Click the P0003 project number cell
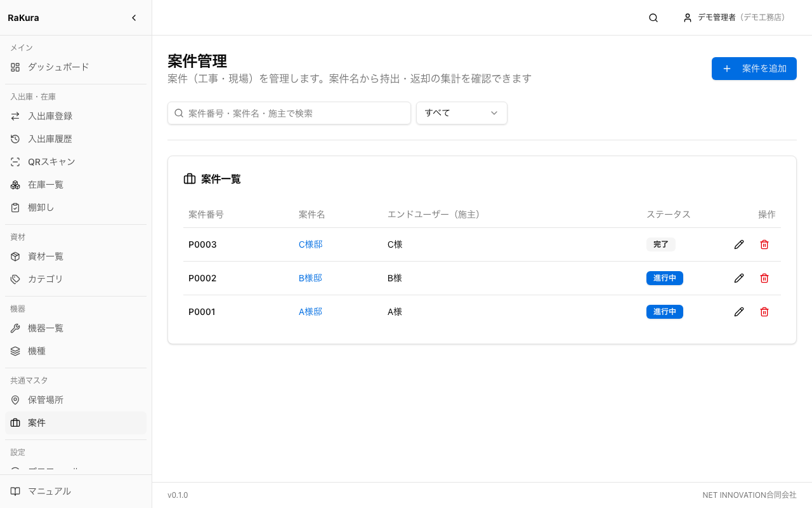 (x=202, y=244)
